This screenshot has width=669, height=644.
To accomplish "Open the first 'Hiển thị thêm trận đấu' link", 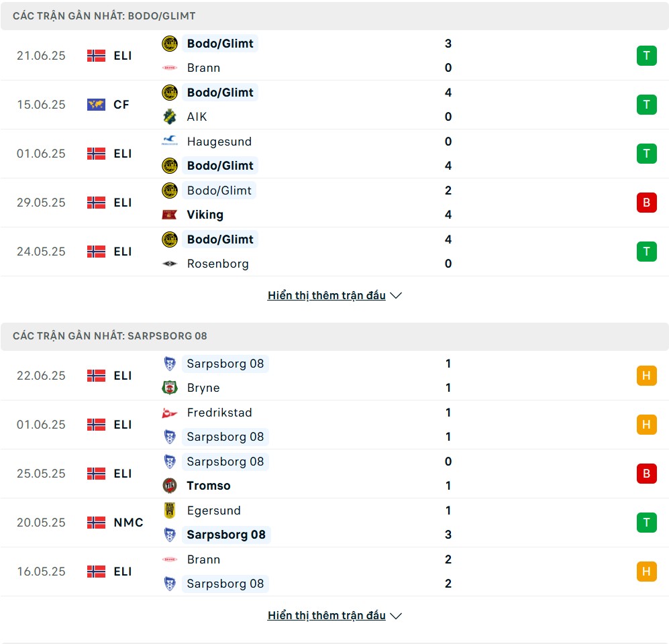I will tap(326, 296).
